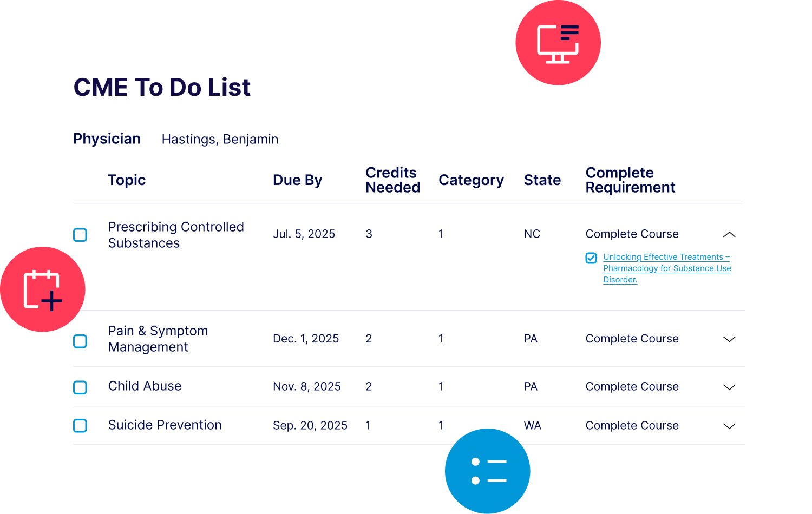Click the Topic column header
The height and width of the screenshot is (514, 812).
point(127,180)
